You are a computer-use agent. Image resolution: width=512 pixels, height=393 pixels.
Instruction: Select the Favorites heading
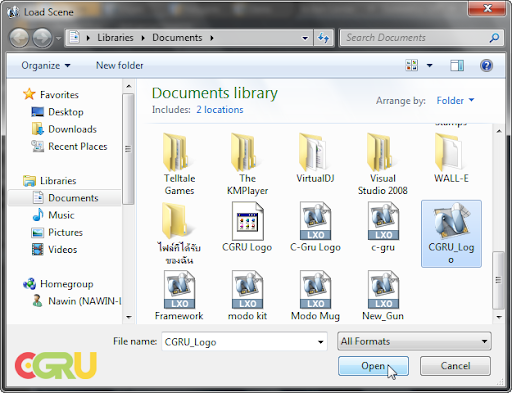(x=51, y=94)
